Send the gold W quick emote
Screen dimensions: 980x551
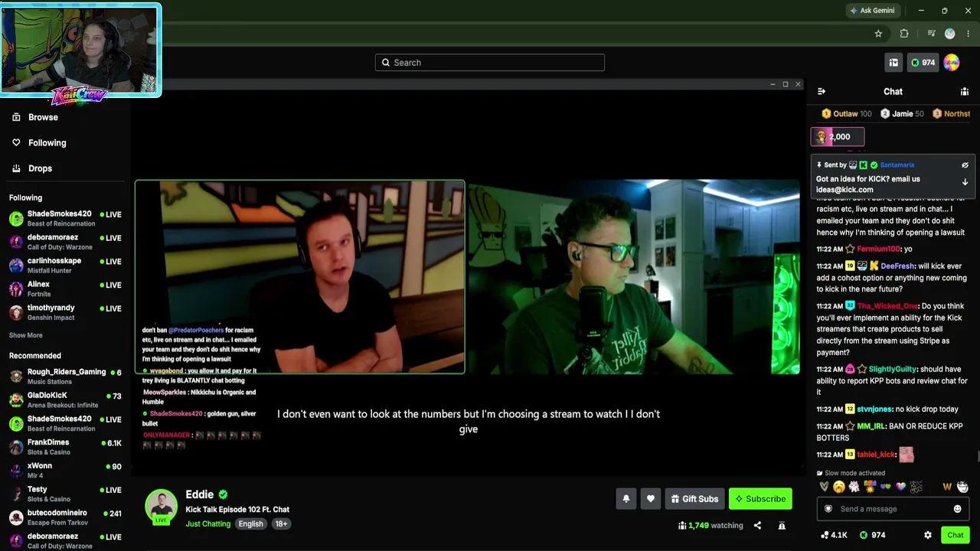947,487
